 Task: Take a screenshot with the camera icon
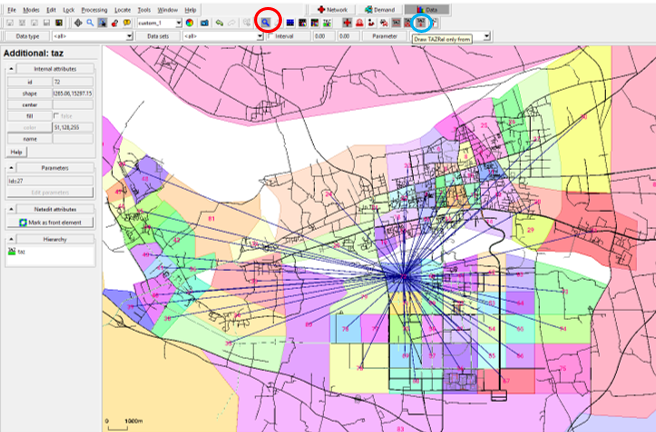pyautogui.click(x=203, y=21)
